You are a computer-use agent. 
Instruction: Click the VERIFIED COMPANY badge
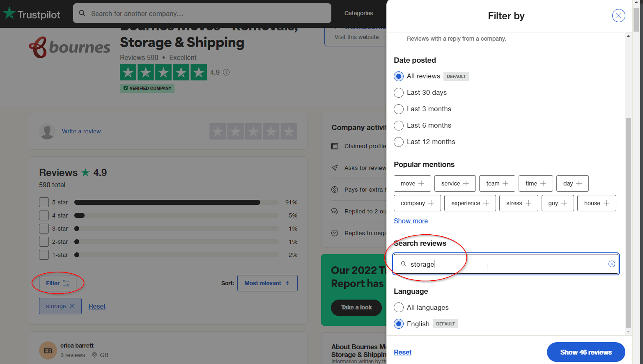pos(147,88)
